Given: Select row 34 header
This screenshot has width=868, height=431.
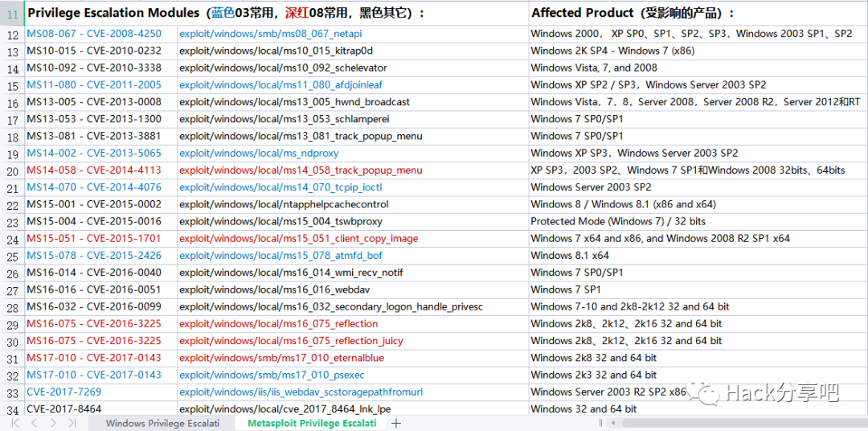Looking at the screenshot, I should tap(12, 410).
